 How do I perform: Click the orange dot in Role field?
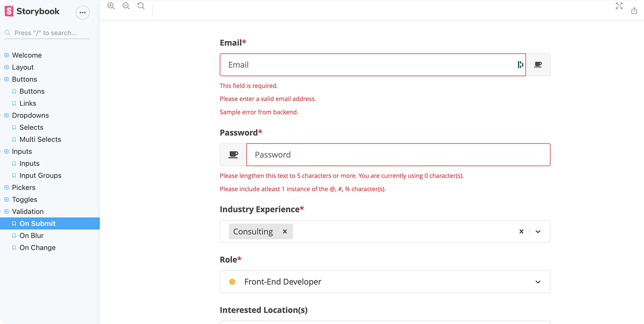click(x=232, y=282)
